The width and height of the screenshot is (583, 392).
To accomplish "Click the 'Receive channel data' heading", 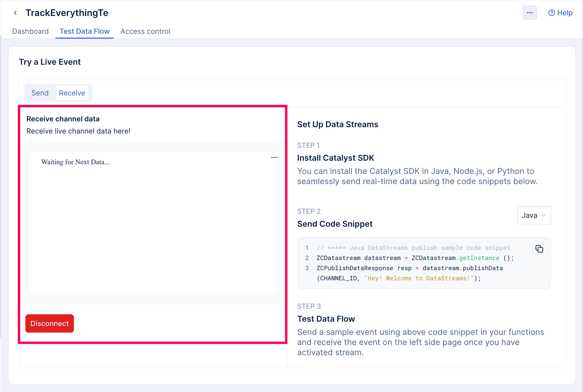I will point(63,119).
